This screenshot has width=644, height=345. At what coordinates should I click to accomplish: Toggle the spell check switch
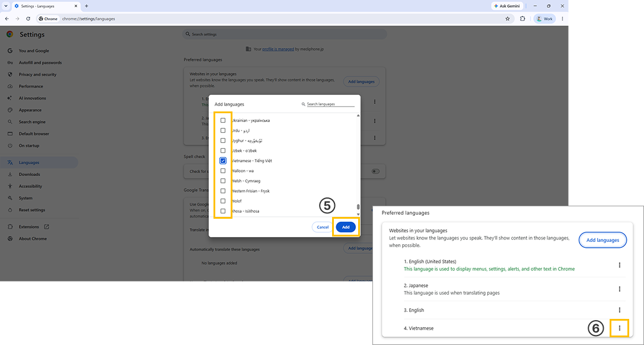[375, 171]
